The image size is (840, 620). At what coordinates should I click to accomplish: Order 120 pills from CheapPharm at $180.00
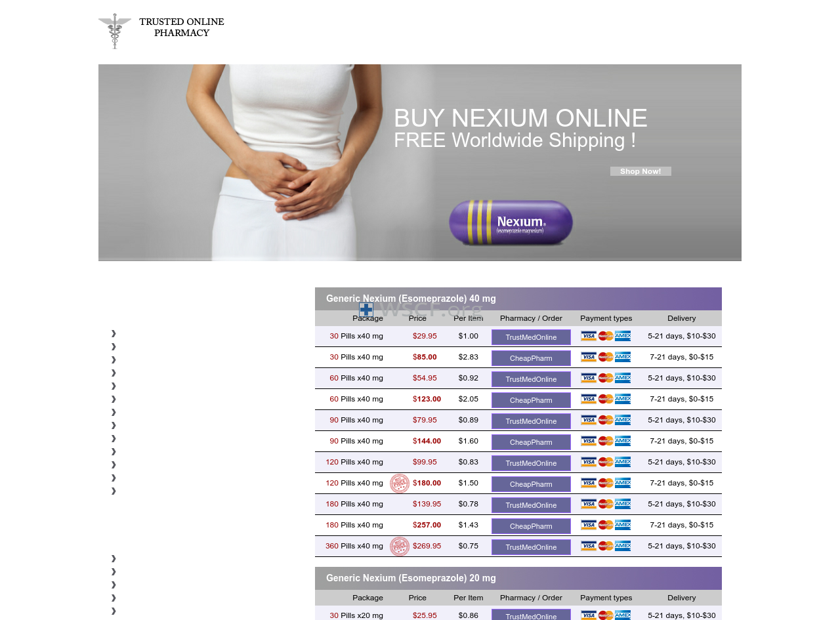pyautogui.click(x=531, y=484)
